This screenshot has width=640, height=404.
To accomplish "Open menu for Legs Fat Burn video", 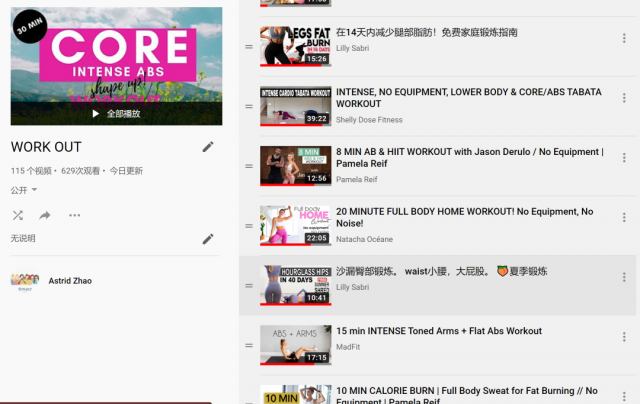I will [624, 38].
